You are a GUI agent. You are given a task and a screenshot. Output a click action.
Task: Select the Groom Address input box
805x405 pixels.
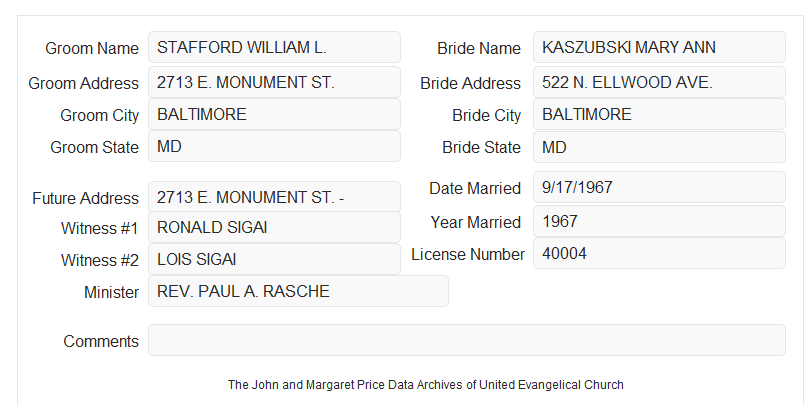tap(274, 82)
